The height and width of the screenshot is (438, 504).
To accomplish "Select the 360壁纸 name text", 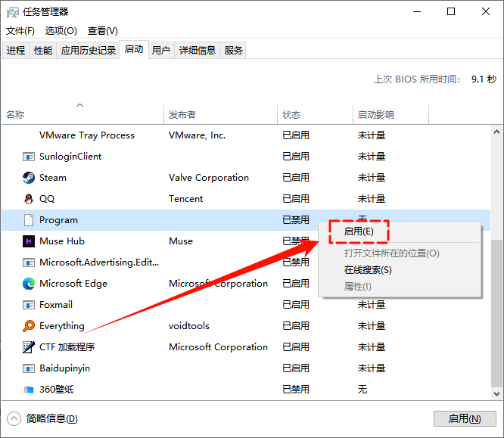I will pyautogui.click(x=56, y=390).
